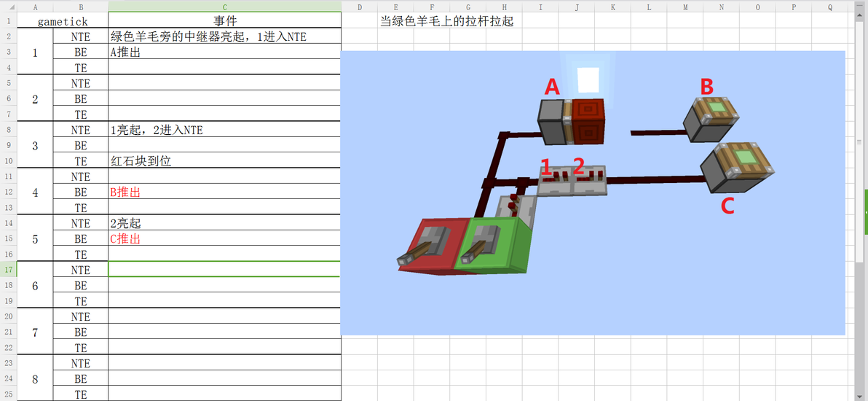Image resolution: width=868 pixels, height=401 pixels.
Task: Click the NTE cell in row 14
Action: point(81,224)
